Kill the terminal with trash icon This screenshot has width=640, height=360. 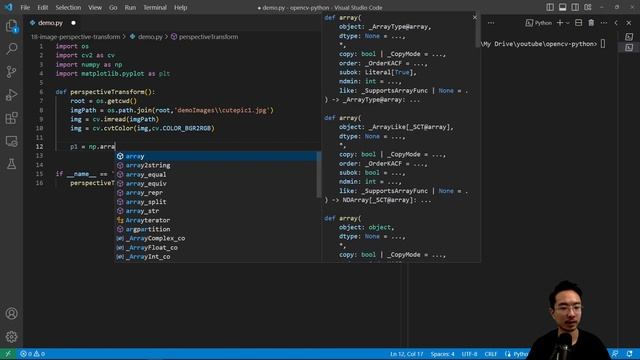(591, 23)
